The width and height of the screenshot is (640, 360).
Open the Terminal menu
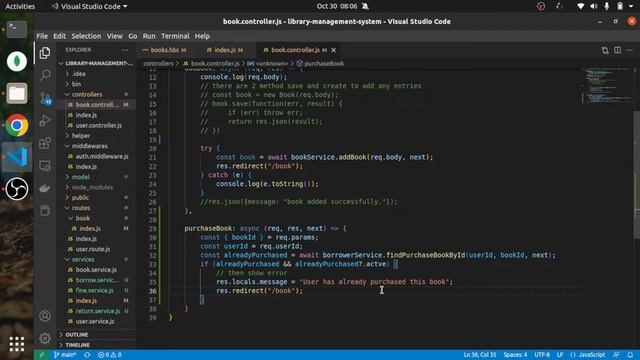[175, 36]
